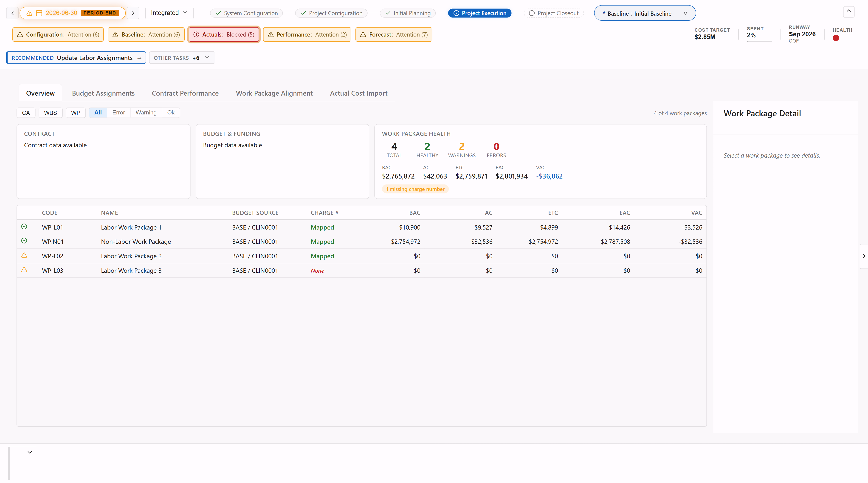Screen dimensions: 868x483
Task: Toggle the WP grouping filter
Action: point(76,113)
